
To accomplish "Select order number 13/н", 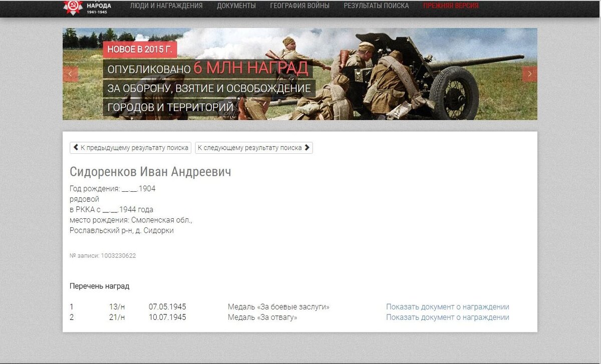I will click(x=117, y=307).
